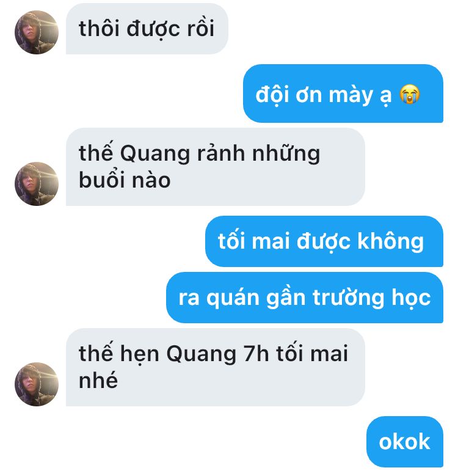Screen dimensions: 458x476
Task: Click avatar next to 'thế Quang rảnh' message
Action: [x=37, y=184]
